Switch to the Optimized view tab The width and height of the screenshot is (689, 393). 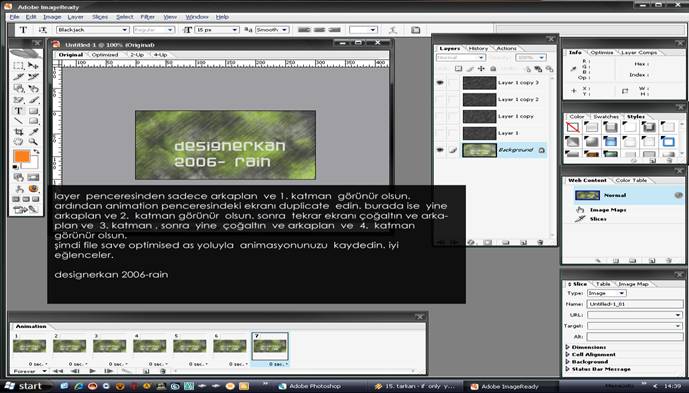tap(105, 55)
